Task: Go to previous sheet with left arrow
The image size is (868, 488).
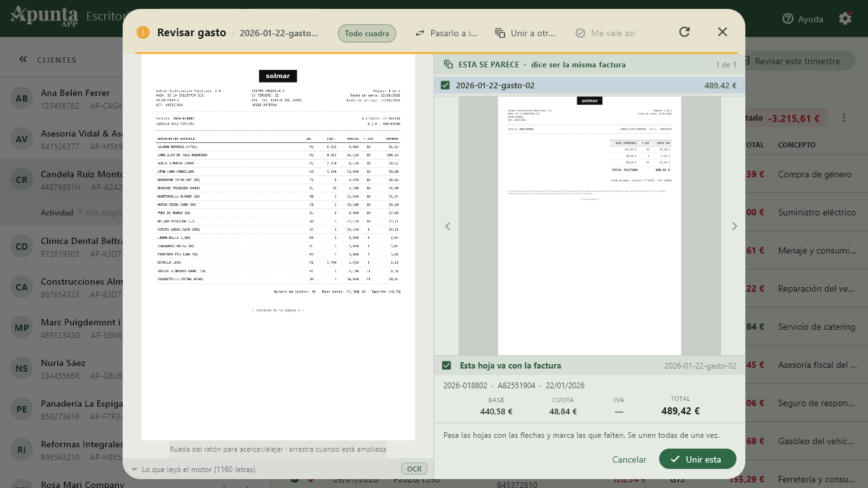Action: [x=447, y=226]
